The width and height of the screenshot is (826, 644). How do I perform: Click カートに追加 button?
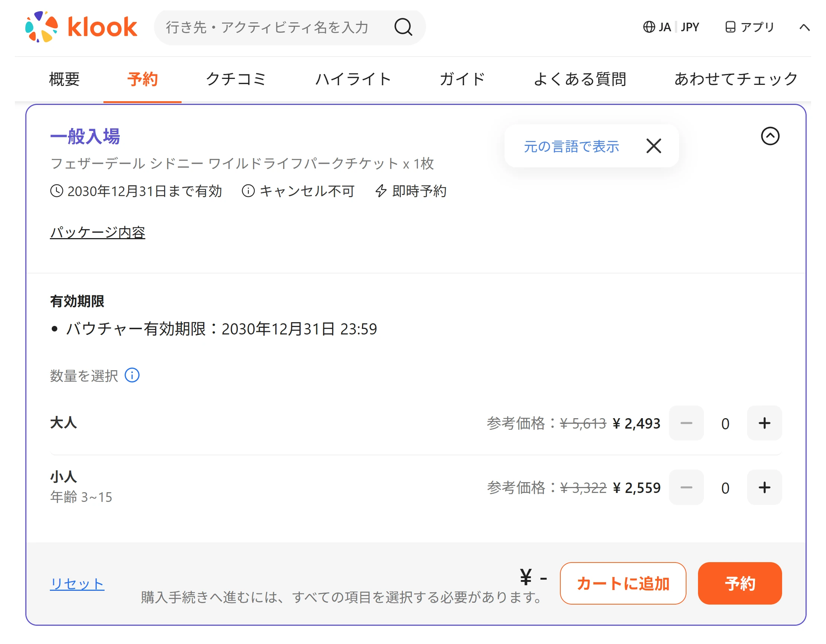[623, 583]
